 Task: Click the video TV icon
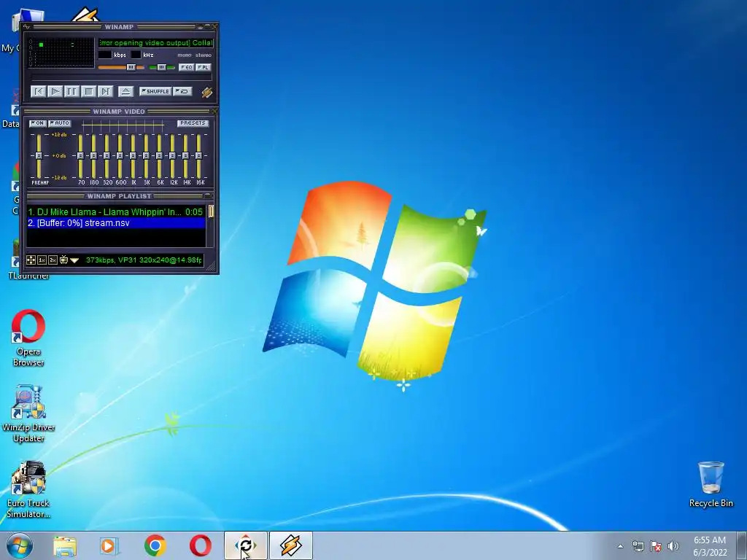click(64, 260)
